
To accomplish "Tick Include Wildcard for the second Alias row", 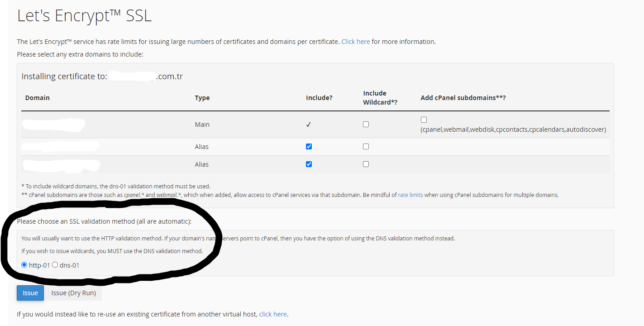I will point(366,164).
